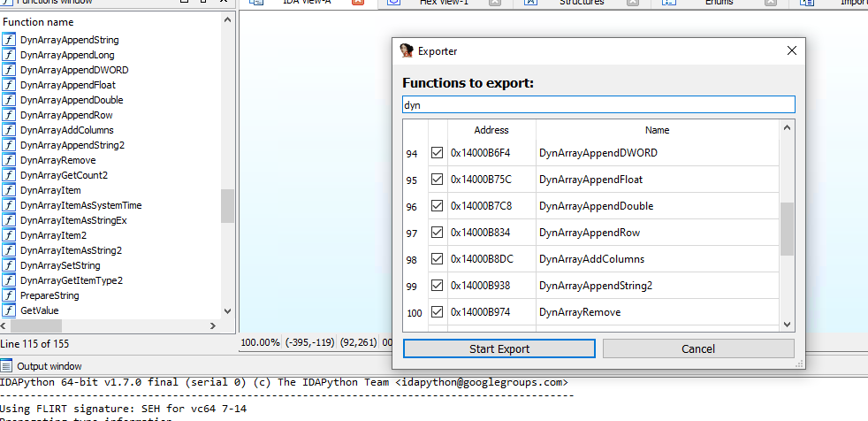Uncheck the DynArrayAppendFloat export checkbox

coord(438,179)
